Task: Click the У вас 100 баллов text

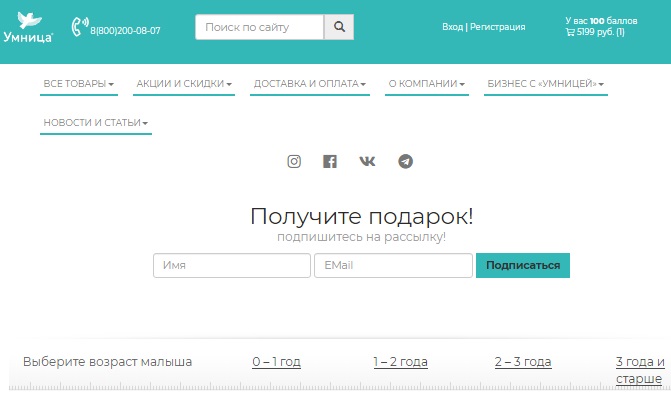Action: pos(601,21)
